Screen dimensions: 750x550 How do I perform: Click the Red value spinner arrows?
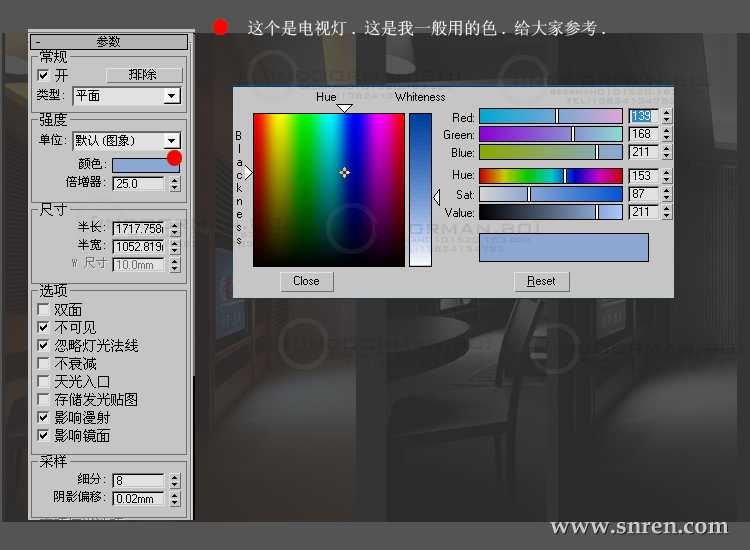(x=667, y=116)
